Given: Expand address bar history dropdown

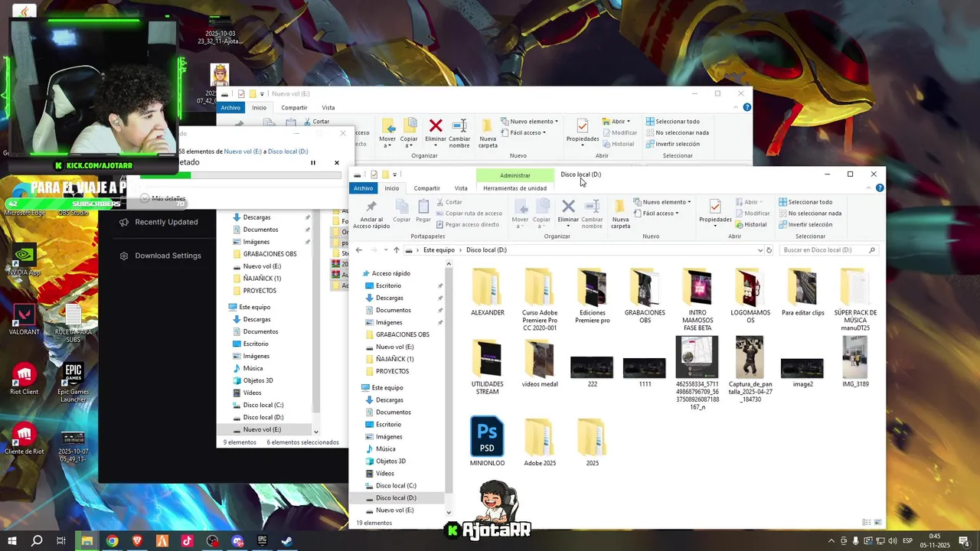Looking at the screenshot, I should (760, 250).
